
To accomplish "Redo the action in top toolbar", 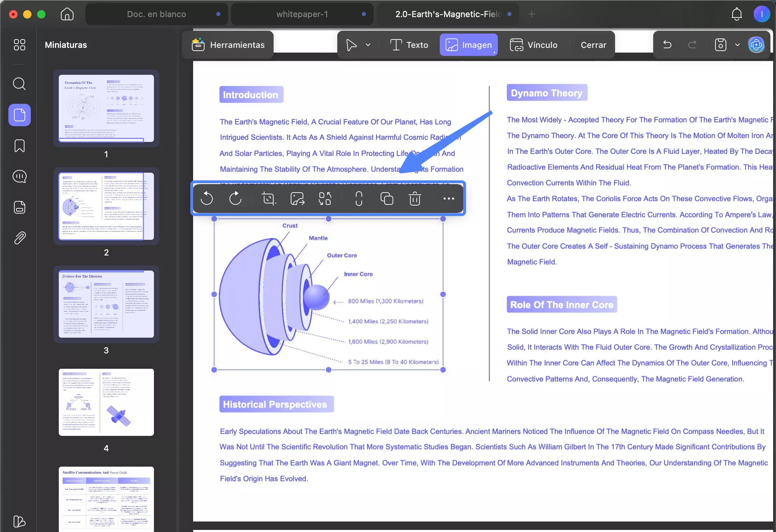I will (692, 45).
